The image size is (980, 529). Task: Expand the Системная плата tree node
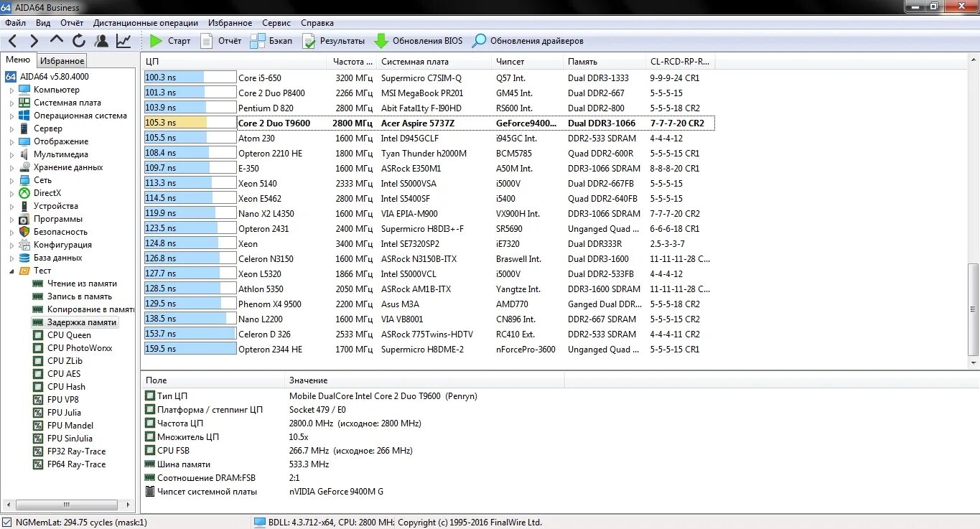[x=11, y=103]
